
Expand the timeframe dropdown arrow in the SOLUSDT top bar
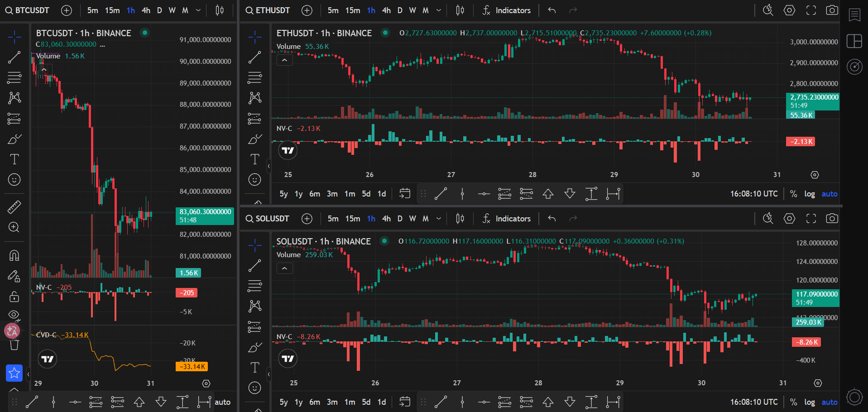pos(439,219)
